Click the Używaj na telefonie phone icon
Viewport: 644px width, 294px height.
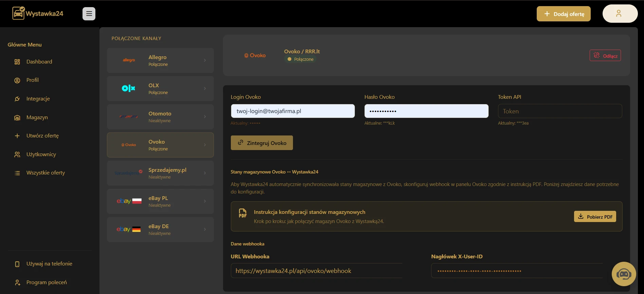(x=17, y=264)
